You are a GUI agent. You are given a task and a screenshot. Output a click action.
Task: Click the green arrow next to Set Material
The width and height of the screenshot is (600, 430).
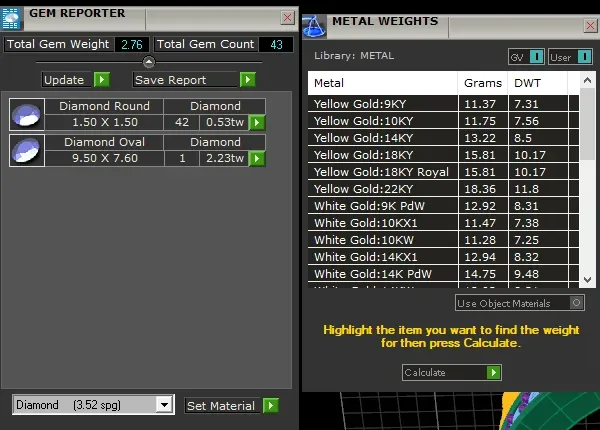point(271,406)
